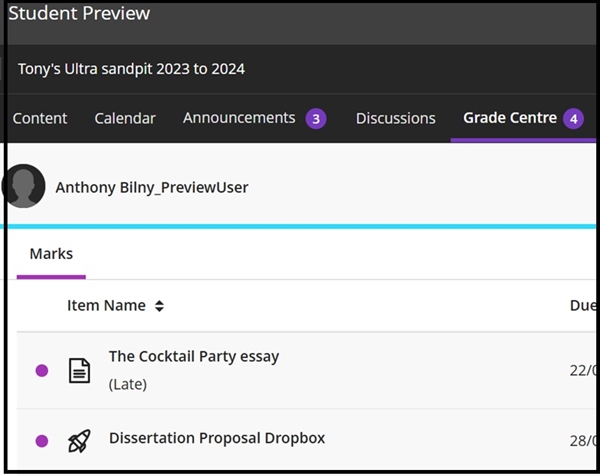Select the Marks tab

click(x=51, y=254)
